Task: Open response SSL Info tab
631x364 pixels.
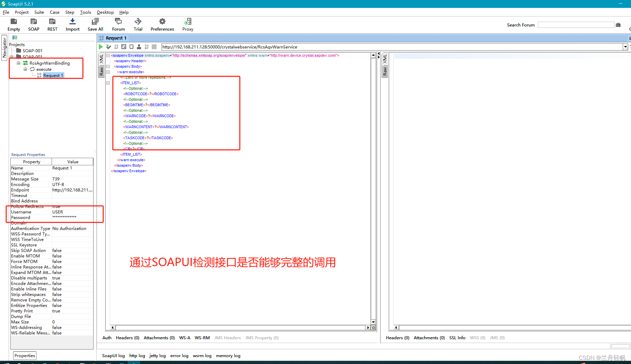Action: tap(457, 338)
